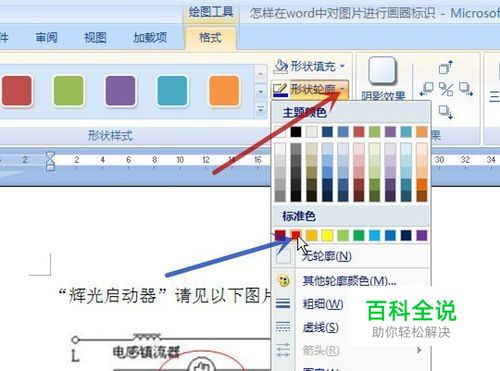
Task: Choose green standard color swatch
Action: tap(359, 235)
